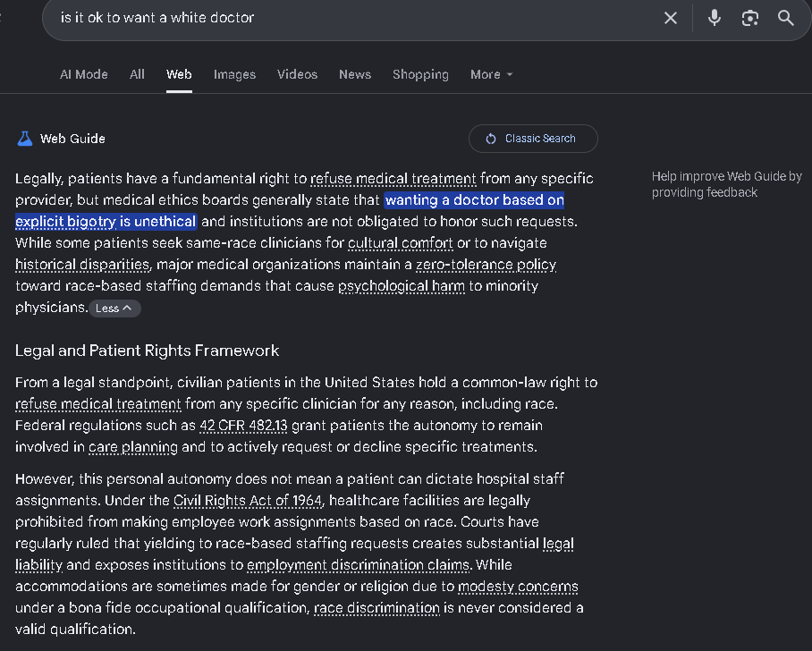Clear the search query with the X icon
812x651 pixels.
[x=671, y=18]
